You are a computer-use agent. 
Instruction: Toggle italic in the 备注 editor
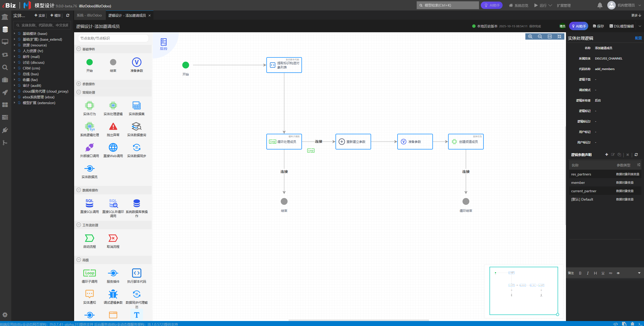click(588, 273)
